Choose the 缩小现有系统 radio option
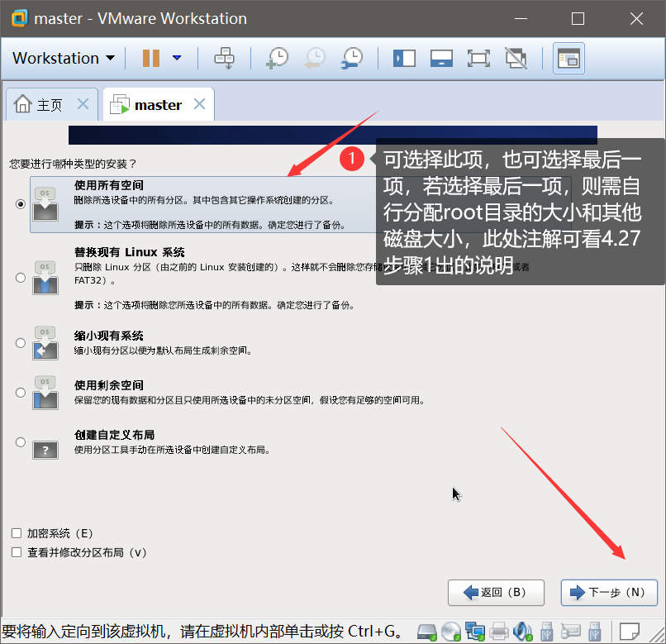Viewport: 666px width, 644px height. click(x=21, y=342)
